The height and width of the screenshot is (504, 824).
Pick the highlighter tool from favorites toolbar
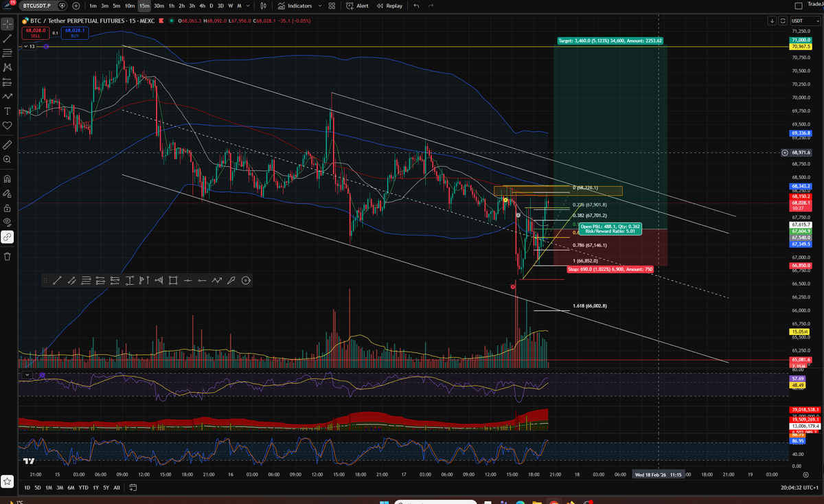pyautogui.click(x=231, y=279)
